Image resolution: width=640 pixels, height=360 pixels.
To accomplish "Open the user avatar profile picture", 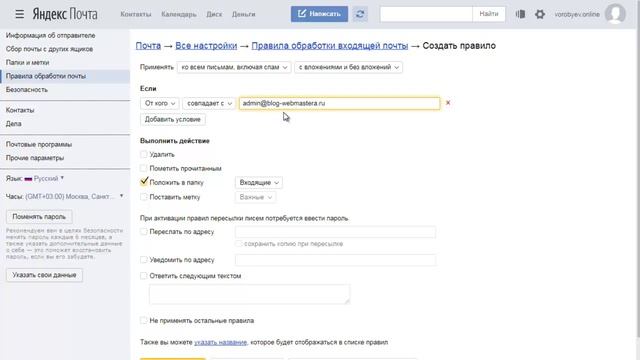I will 615,14.
